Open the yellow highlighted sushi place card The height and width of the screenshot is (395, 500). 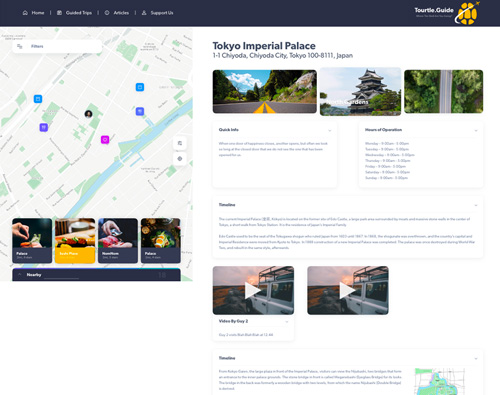[75, 241]
